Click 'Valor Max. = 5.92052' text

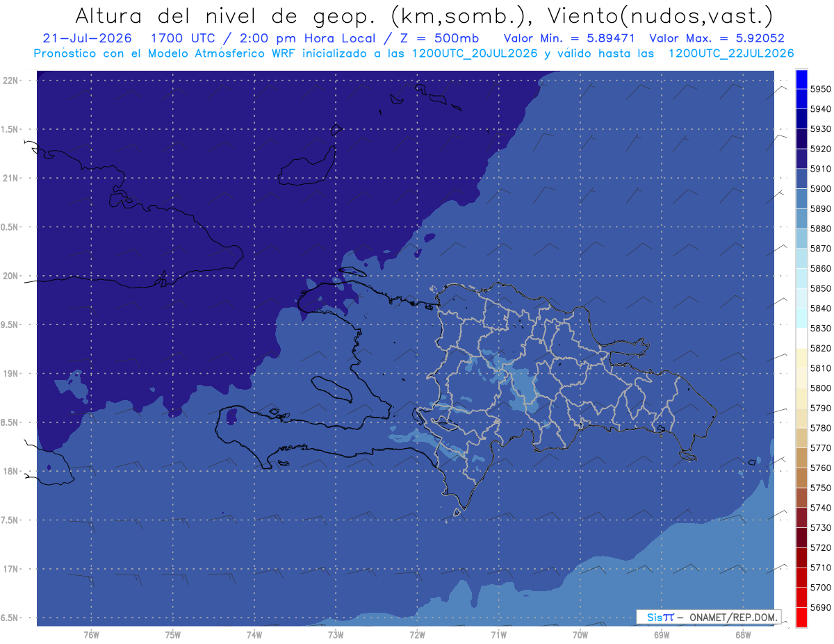point(717,39)
